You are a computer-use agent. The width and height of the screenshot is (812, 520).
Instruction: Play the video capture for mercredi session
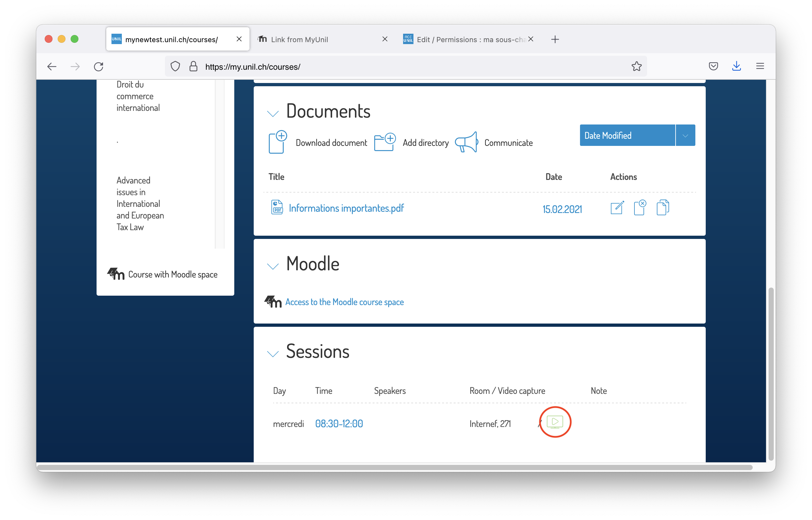[x=555, y=422]
